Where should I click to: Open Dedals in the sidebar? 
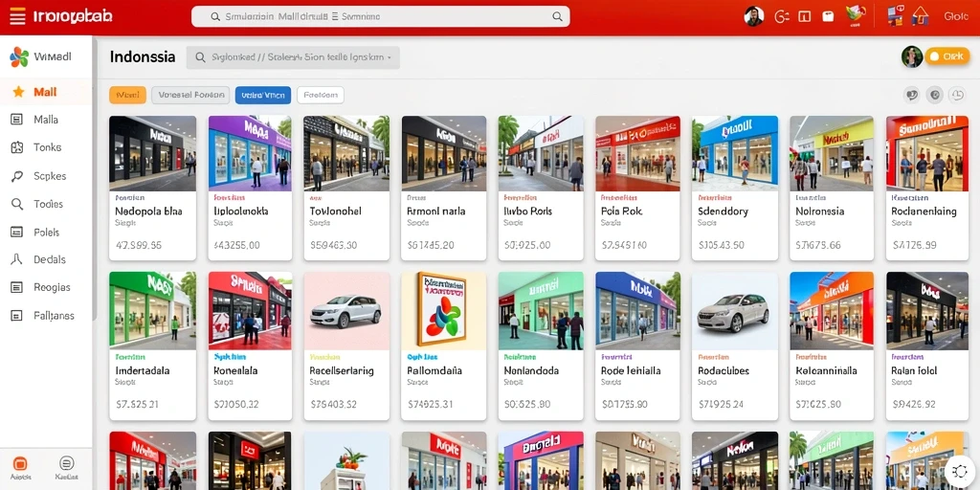(46, 259)
